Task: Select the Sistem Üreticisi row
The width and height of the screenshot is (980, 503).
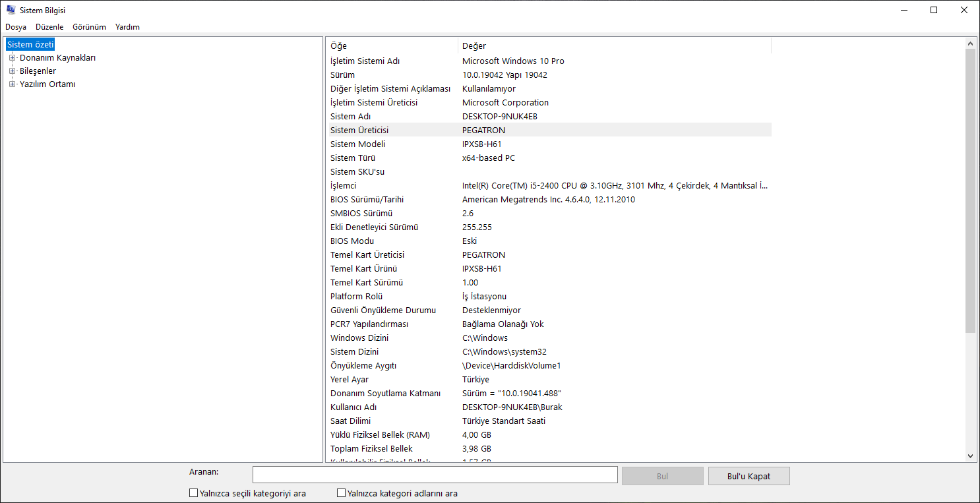Action: (x=550, y=130)
